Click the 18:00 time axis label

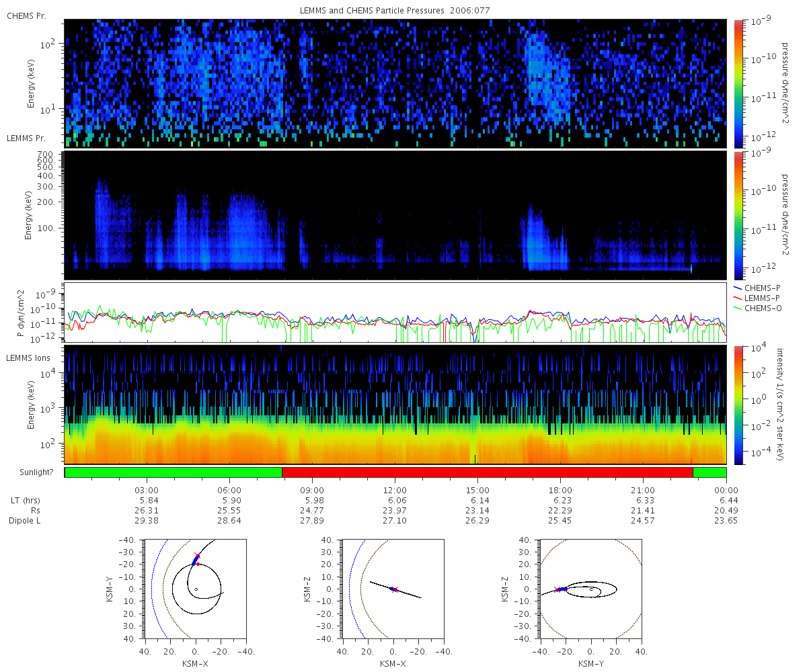560,490
